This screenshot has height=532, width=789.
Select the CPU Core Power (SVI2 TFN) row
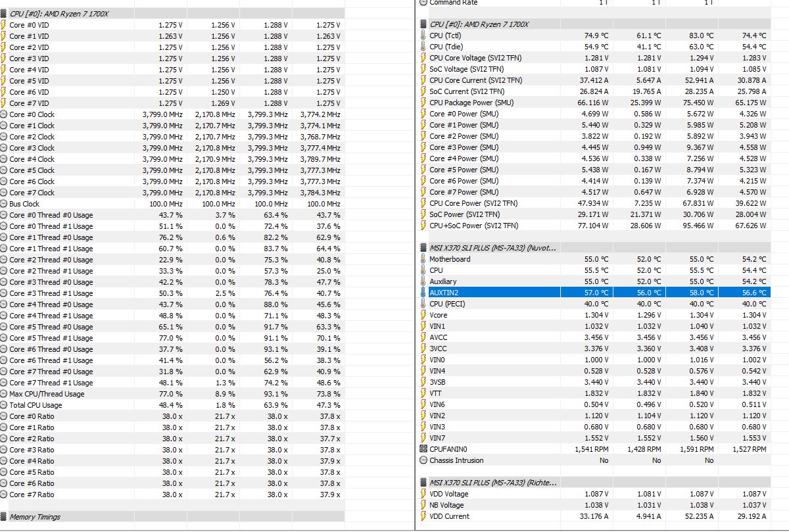click(x=594, y=203)
